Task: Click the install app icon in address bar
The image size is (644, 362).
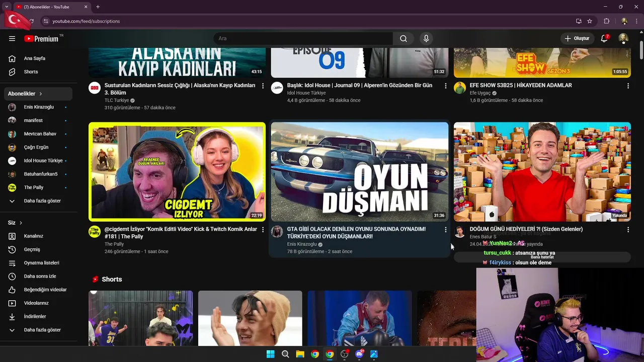Action: coord(579,21)
